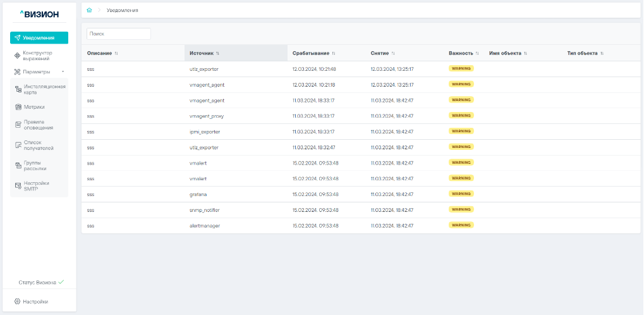Click the Инсталляционная карта icon
The height and width of the screenshot is (315, 644).
[x=18, y=89]
